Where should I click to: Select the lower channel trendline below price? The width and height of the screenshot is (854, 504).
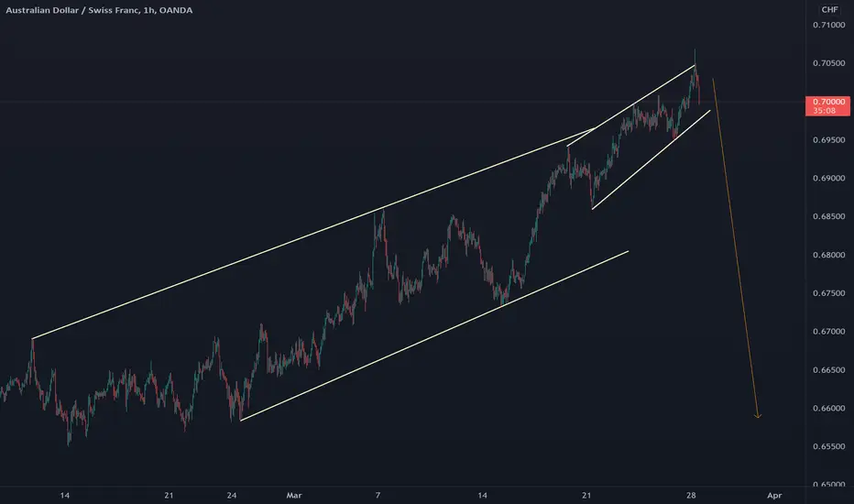434,335
